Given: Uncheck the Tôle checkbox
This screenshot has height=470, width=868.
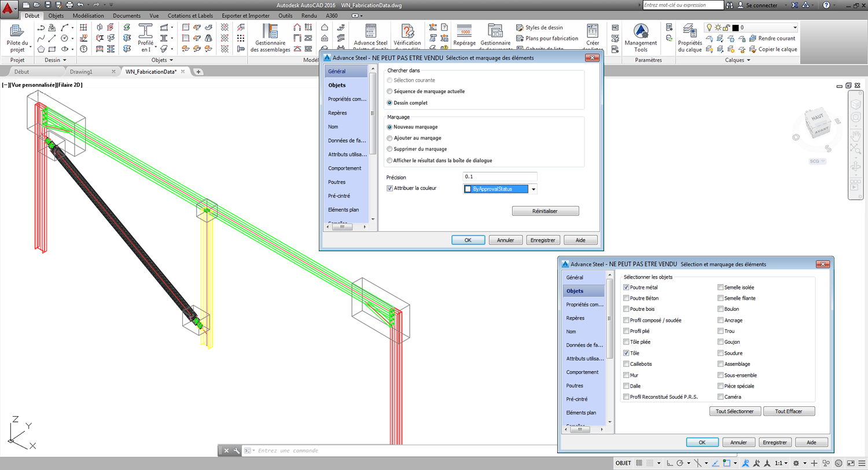Looking at the screenshot, I should [627, 353].
